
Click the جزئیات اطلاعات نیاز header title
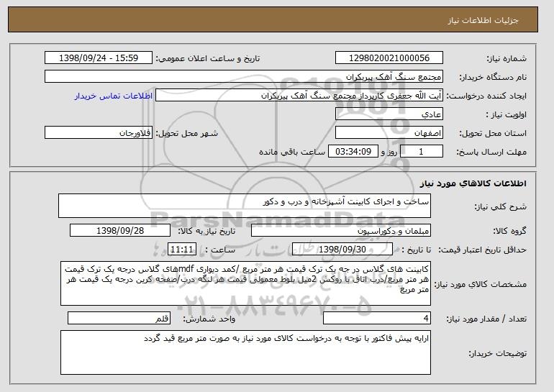coord(483,20)
